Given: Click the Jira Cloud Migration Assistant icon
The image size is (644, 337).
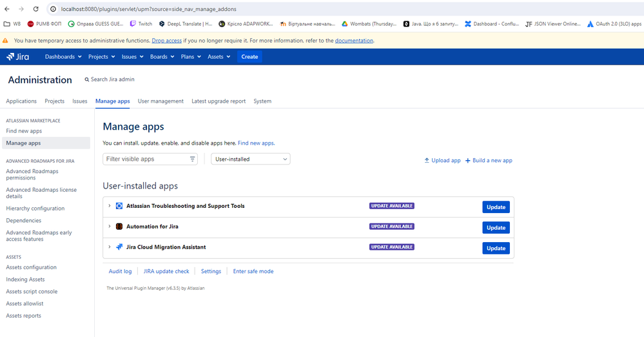Looking at the screenshot, I should click(119, 247).
